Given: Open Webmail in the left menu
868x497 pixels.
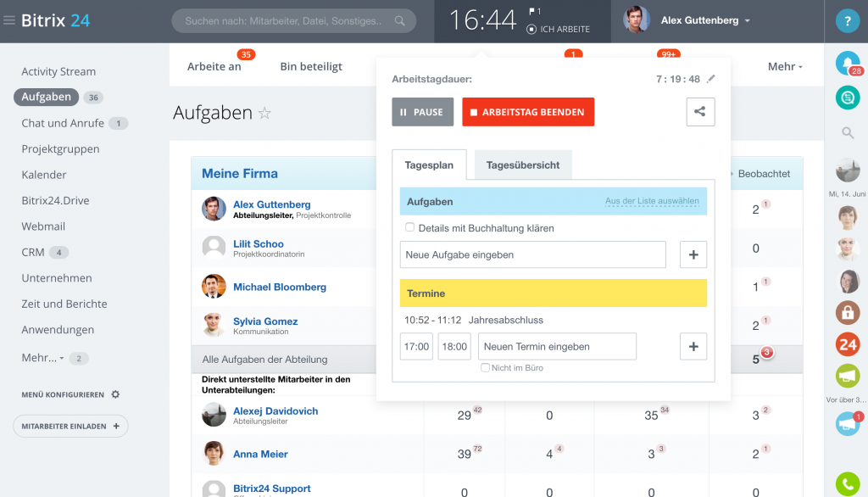Looking at the screenshot, I should click(43, 226).
